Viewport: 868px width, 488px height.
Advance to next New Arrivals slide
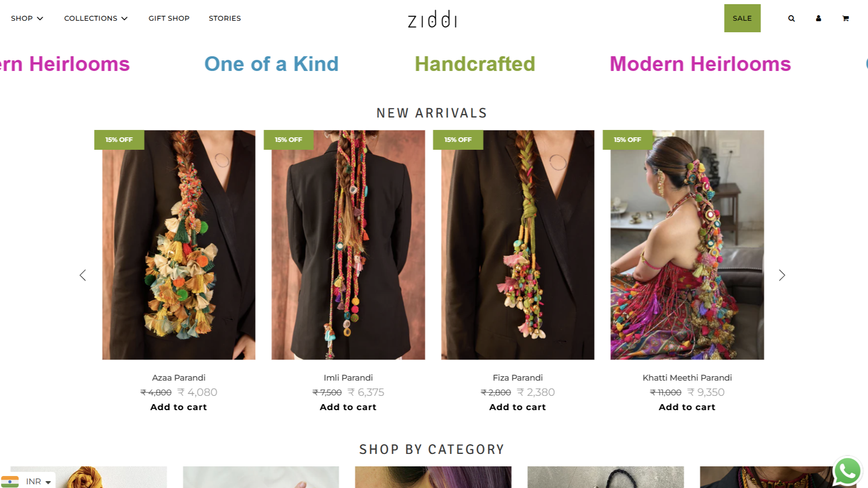782,275
